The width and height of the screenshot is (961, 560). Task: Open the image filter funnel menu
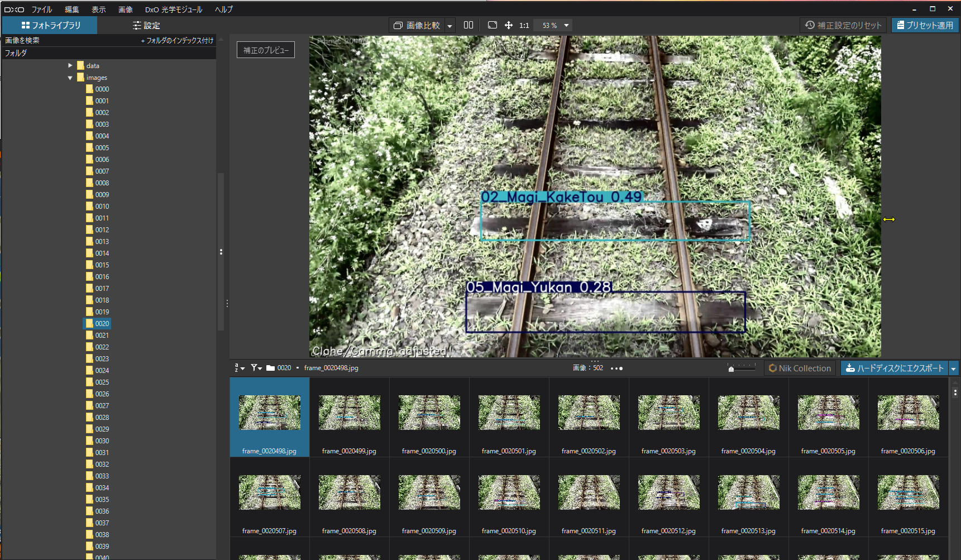256,368
